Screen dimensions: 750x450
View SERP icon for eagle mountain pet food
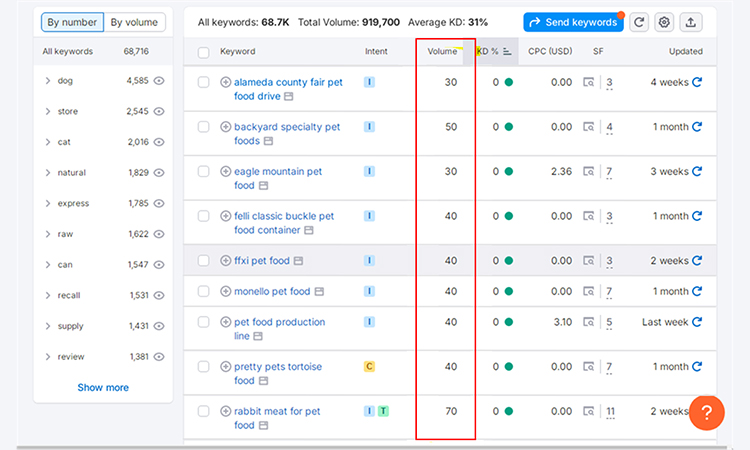click(588, 171)
